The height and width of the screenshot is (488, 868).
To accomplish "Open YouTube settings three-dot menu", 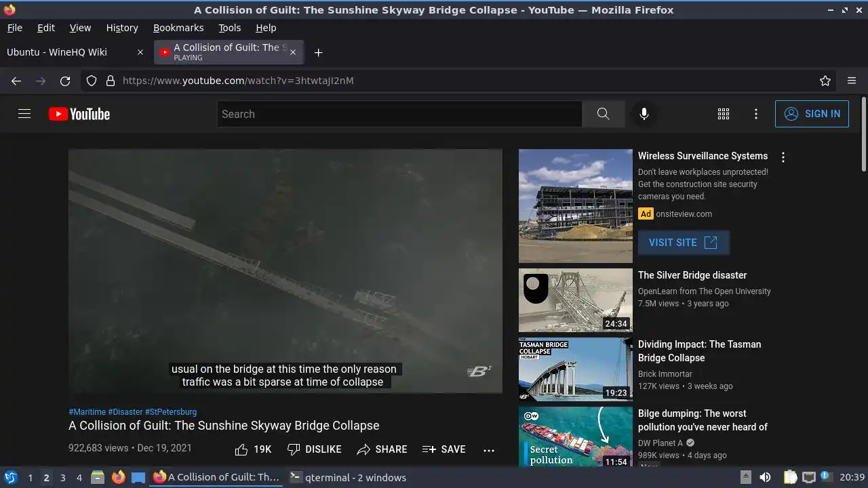I will (756, 114).
